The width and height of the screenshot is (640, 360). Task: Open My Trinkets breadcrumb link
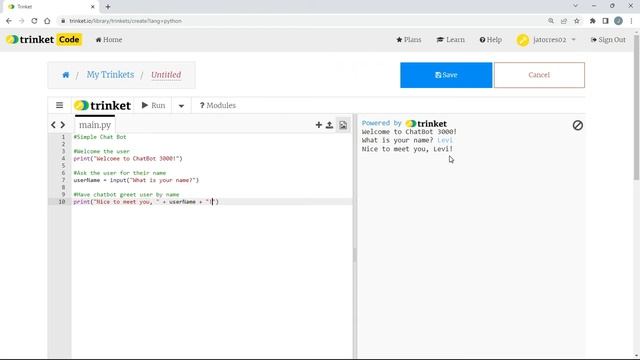(x=110, y=75)
